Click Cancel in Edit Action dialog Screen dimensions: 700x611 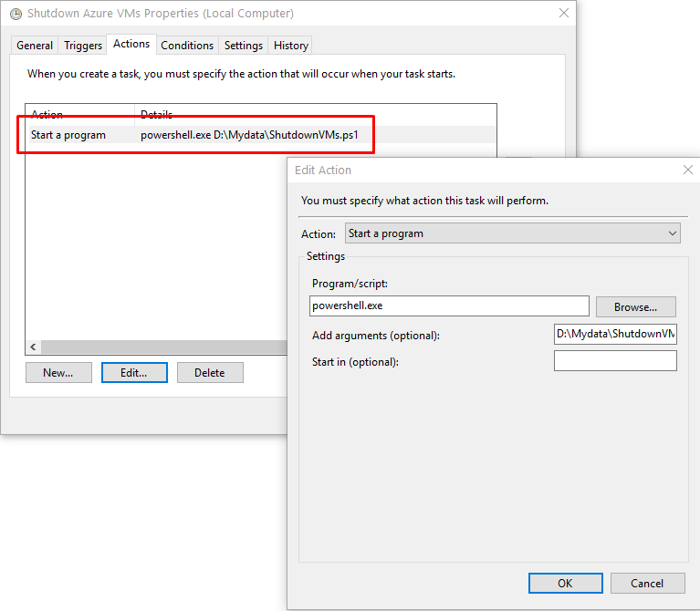coord(647,583)
